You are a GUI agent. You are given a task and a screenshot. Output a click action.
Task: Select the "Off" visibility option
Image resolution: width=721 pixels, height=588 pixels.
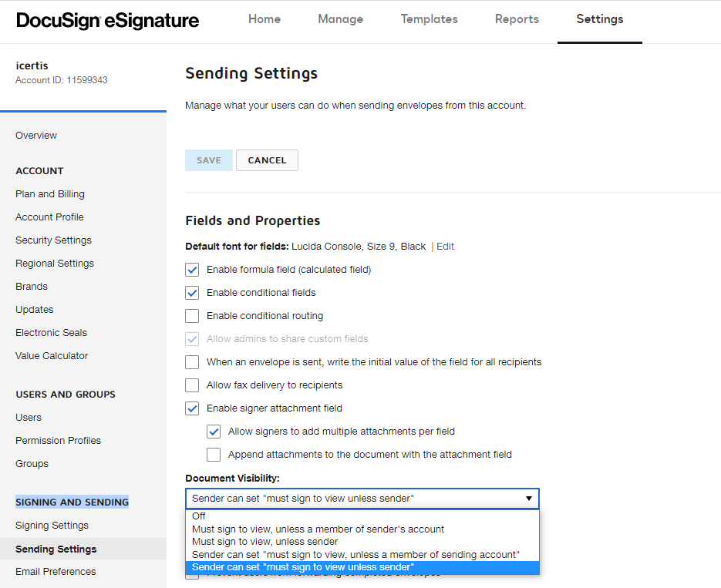(x=199, y=516)
